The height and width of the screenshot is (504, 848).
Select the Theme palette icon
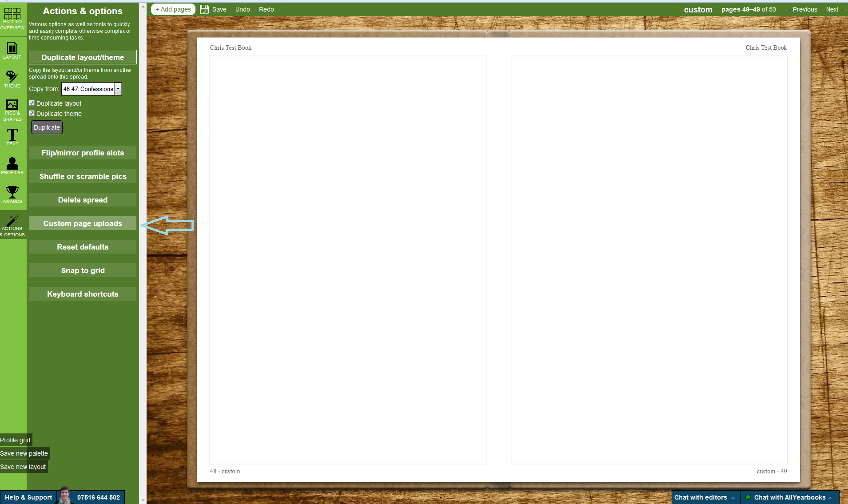(12, 76)
